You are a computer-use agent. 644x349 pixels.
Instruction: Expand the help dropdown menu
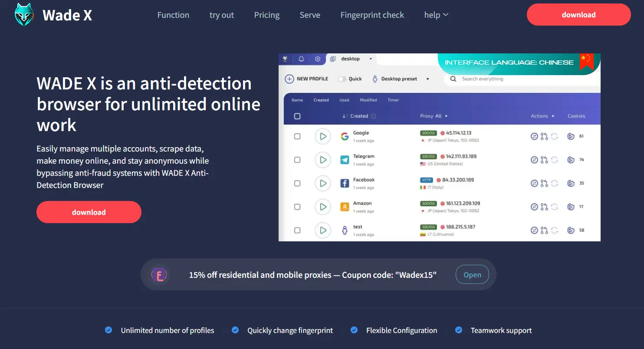coord(436,15)
